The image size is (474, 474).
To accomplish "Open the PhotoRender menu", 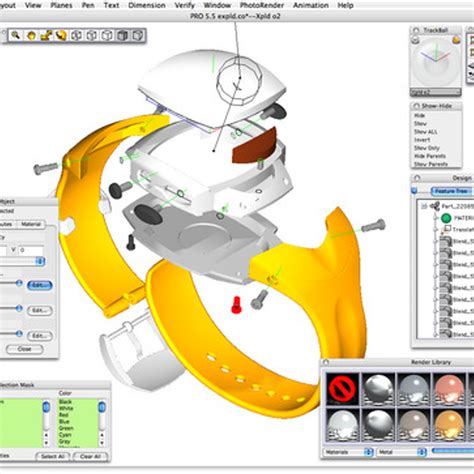I will tap(262, 5).
